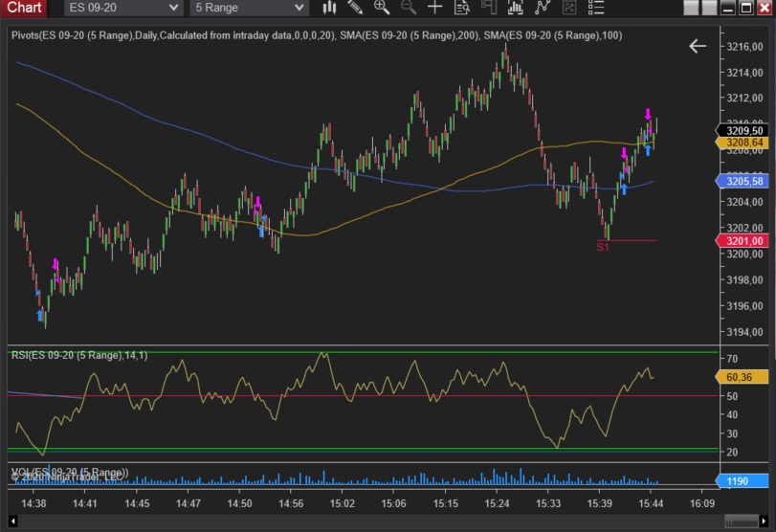The image size is (776, 532).
Task: Click the zoom in magnifier
Action: click(x=382, y=8)
